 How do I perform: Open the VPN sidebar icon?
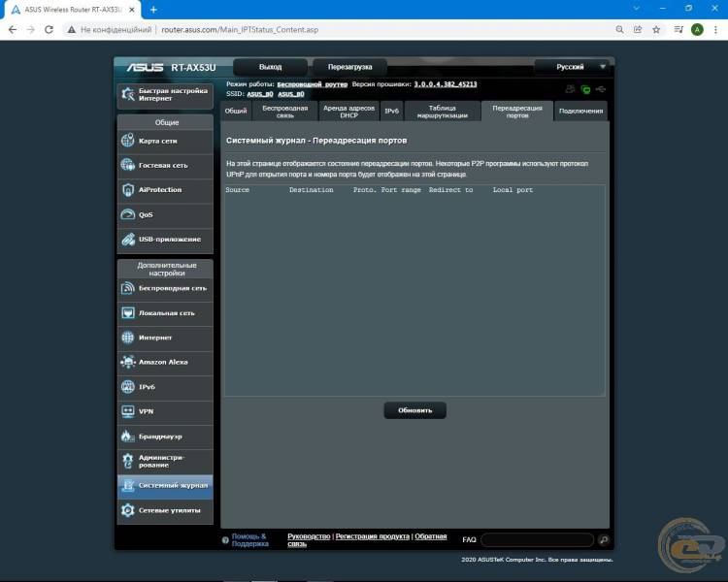pyautogui.click(x=128, y=411)
